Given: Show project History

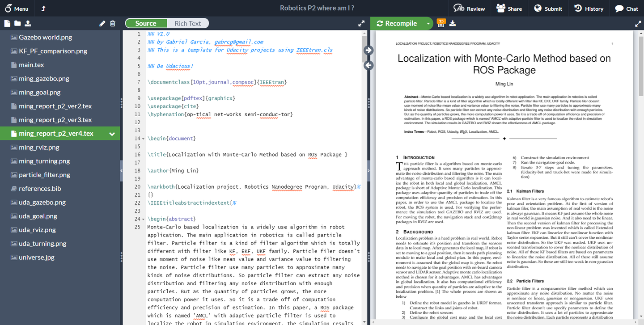Looking at the screenshot, I should click(x=589, y=8).
